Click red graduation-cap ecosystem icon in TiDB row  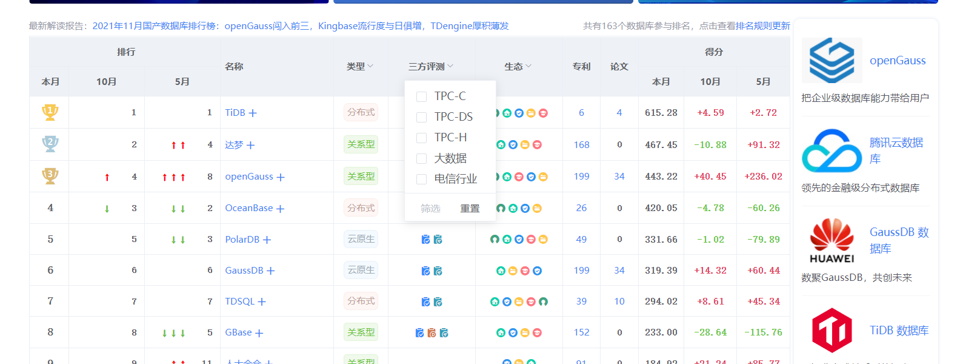(543, 113)
